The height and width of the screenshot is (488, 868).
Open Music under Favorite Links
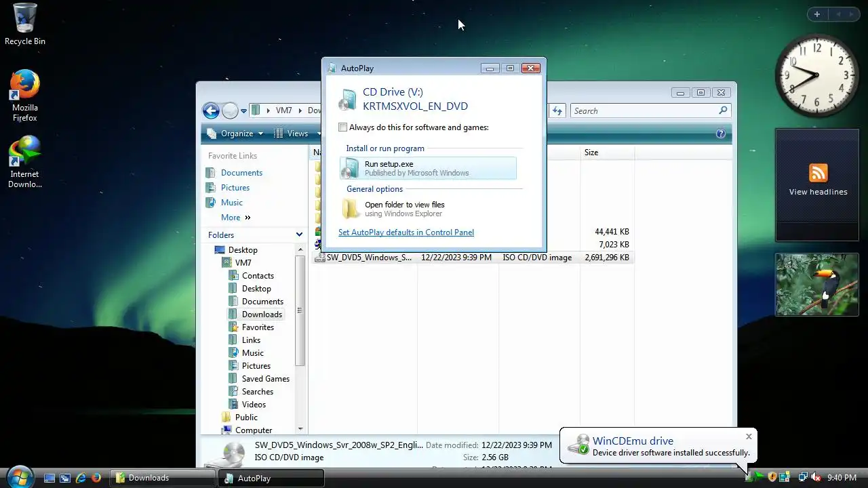tap(224, 203)
